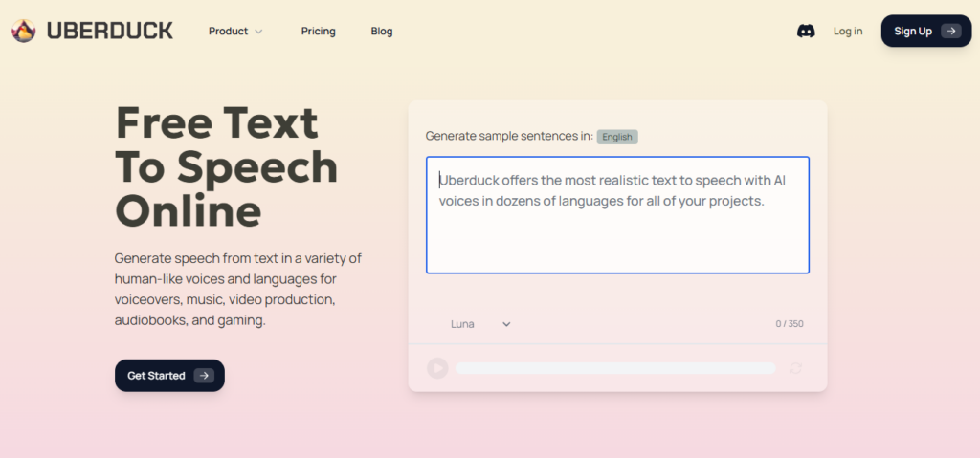
Task: Click the Uberduck logo icon
Action: pyautogui.click(x=23, y=31)
